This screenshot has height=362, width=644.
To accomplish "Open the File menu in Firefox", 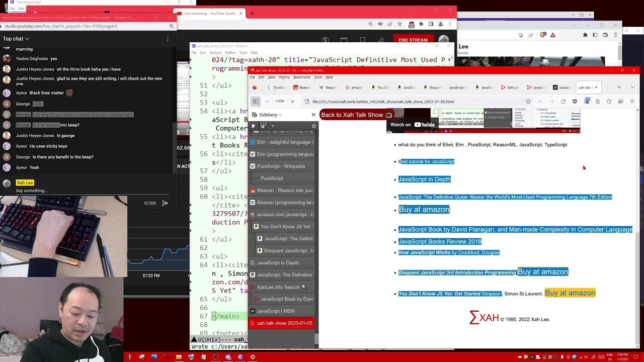I will click(x=253, y=77).
